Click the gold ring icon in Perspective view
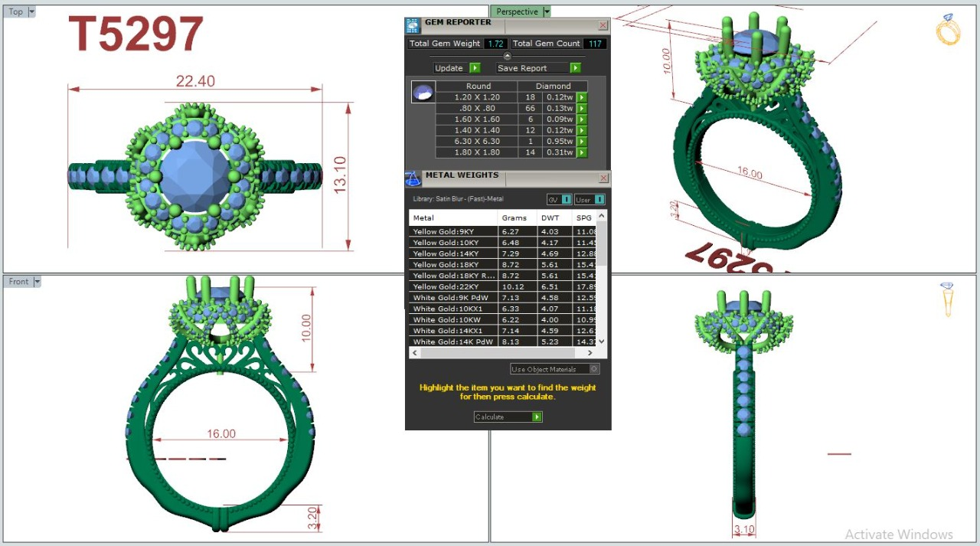The height and width of the screenshot is (546, 980). tap(948, 29)
